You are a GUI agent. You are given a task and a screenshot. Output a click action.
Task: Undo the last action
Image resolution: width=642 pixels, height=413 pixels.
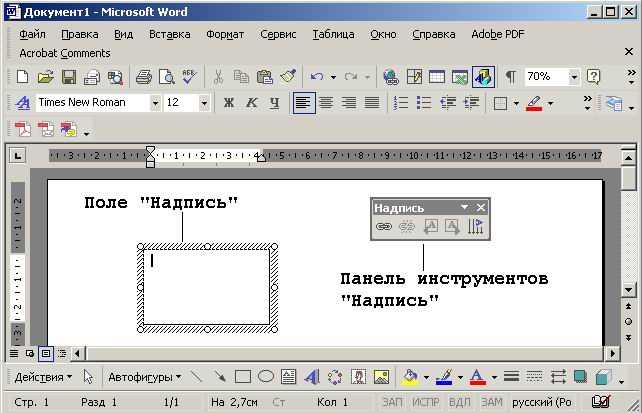(x=317, y=77)
